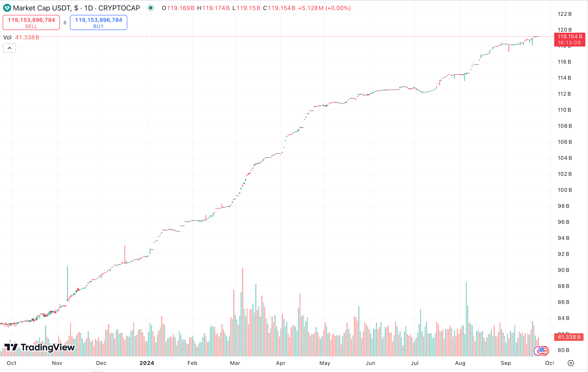Click the 96 B price axis label
Image resolution: width=588 pixels, height=372 pixels.
click(x=564, y=222)
